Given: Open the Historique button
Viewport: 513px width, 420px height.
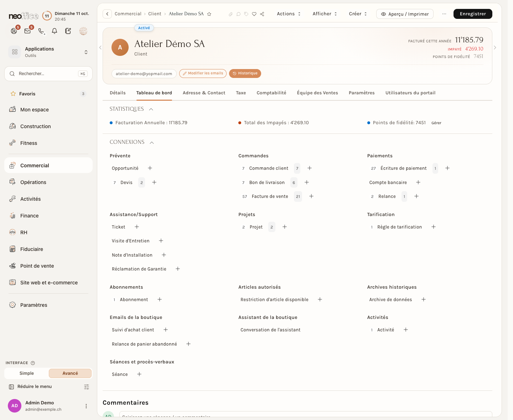Looking at the screenshot, I should 245,73.
